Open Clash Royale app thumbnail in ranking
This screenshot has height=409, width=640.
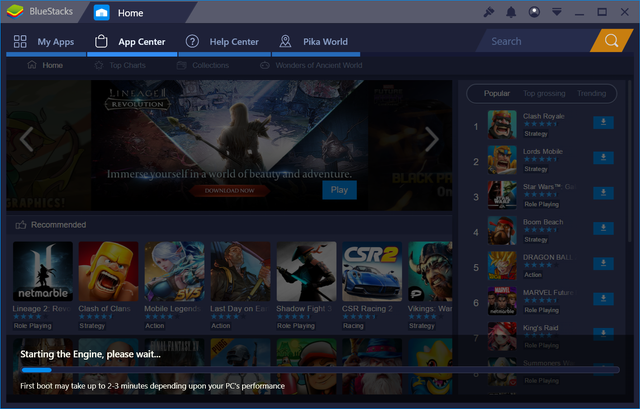pyautogui.click(x=502, y=124)
